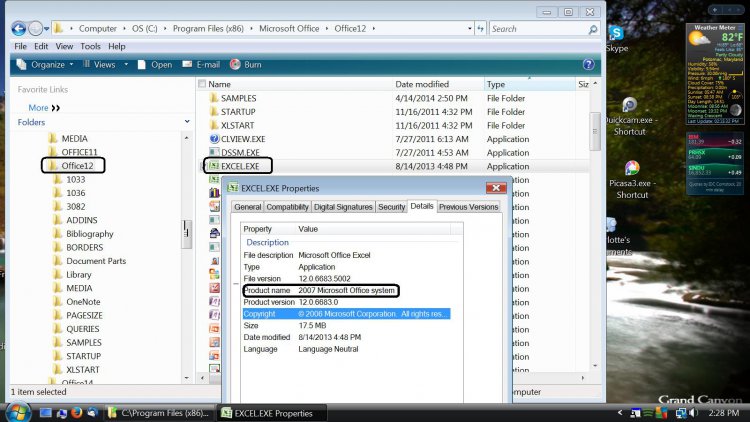Image resolution: width=750 pixels, height=422 pixels.
Task: Open the Views dropdown arrow
Action: tap(126, 65)
